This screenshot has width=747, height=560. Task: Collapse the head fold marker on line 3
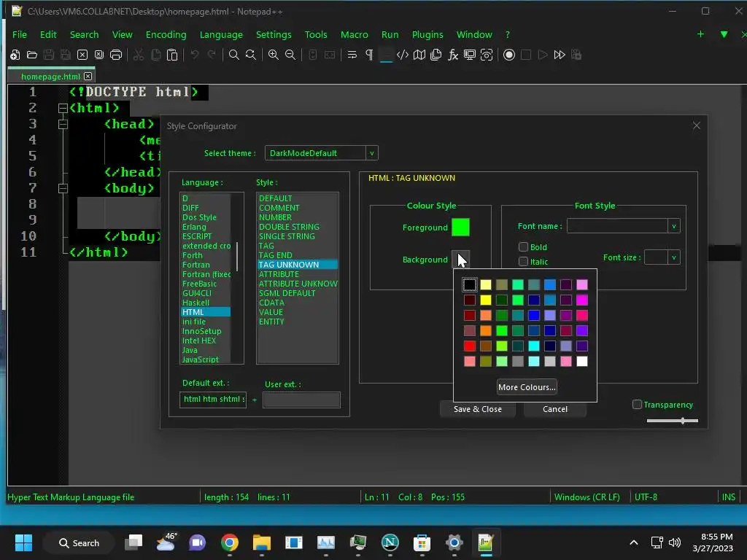[63, 124]
